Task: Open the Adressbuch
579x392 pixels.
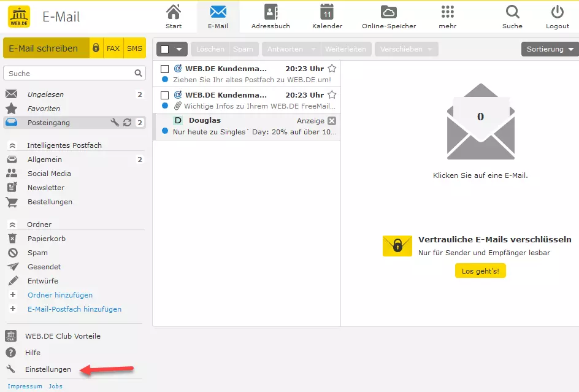Action: pos(270,17)
